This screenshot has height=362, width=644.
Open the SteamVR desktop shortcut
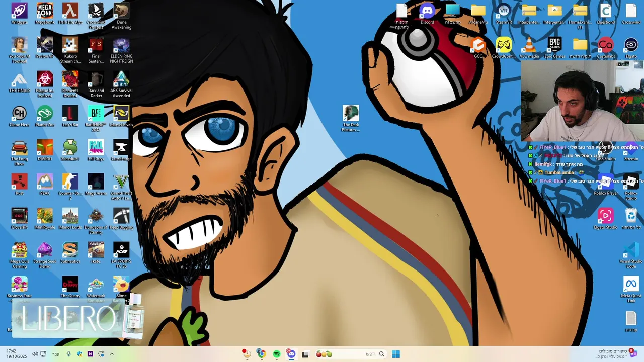(504, 14)
